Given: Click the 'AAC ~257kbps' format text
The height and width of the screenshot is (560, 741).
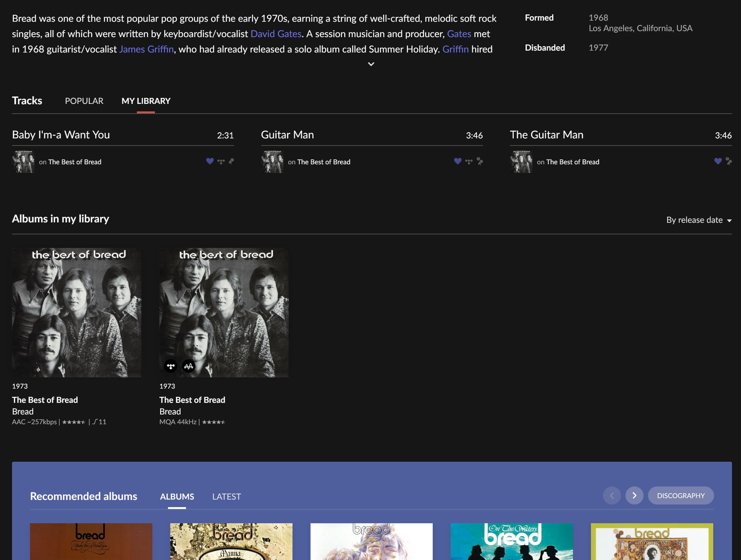Looking at the screenshot, I should click(34, 422).
